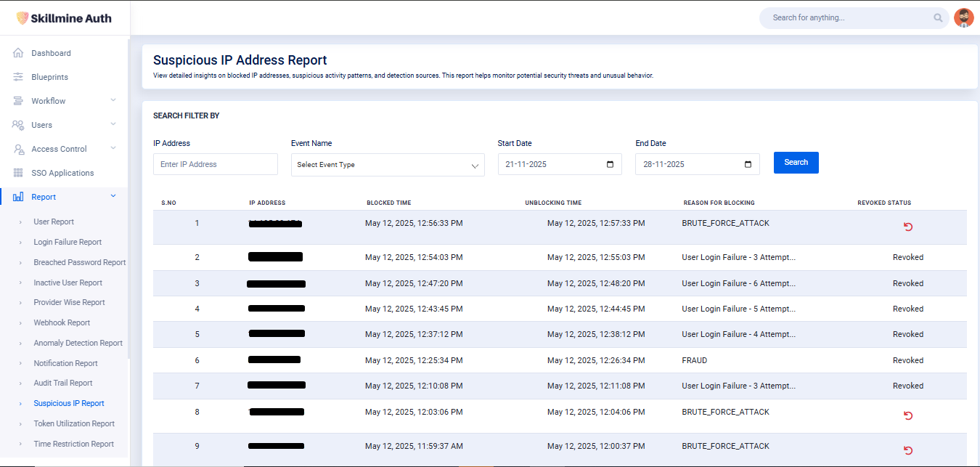Click the Dashboard home icon in sidebar
980x467 pixels.
pos(18,53)
